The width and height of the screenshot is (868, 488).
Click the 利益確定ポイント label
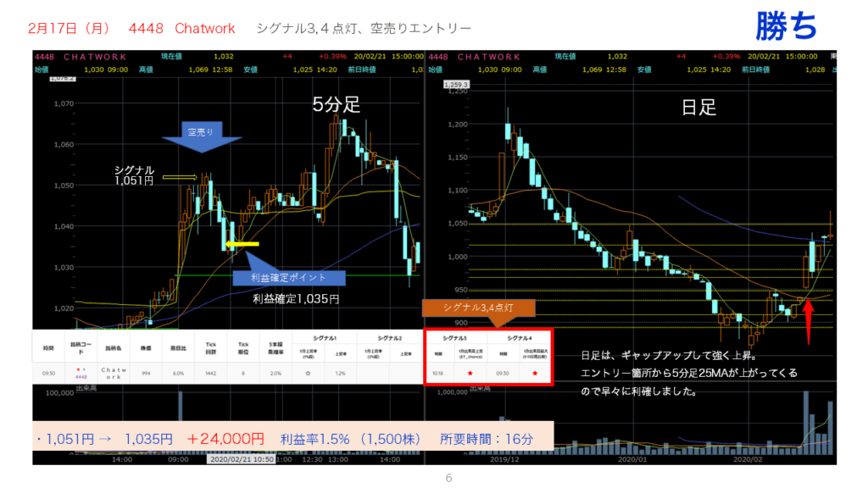tap(289, 278)
